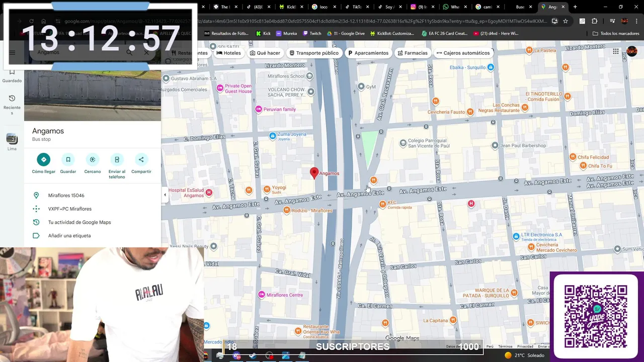Filter the map by Qué hacer
644x362 pixels.
pyautogui.click(x=265, y=53)
